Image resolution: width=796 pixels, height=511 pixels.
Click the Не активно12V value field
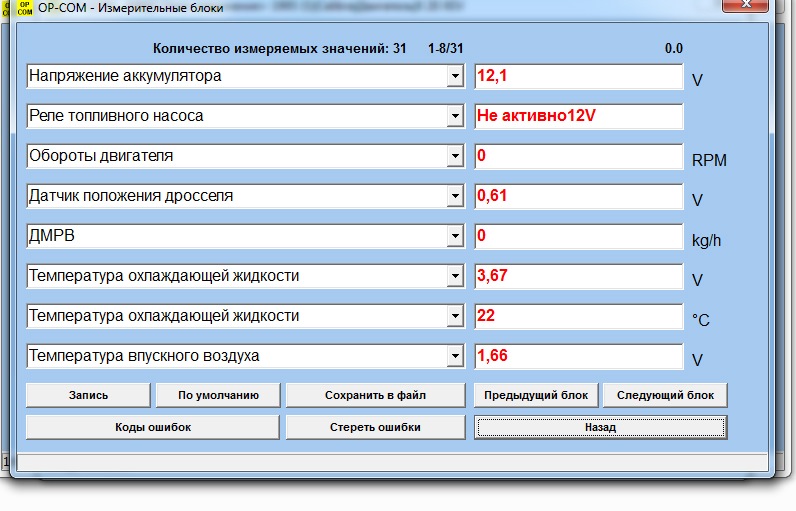(579, 116)
